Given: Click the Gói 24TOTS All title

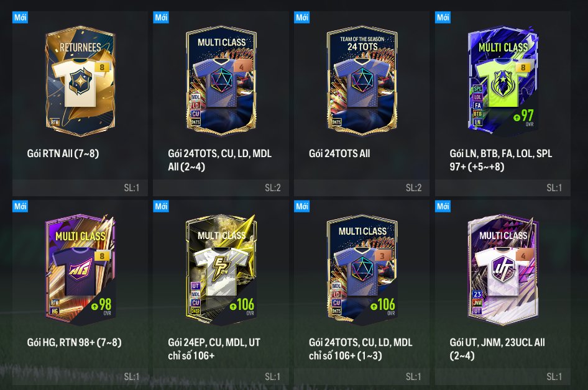Looking at the screenshot, I should pyautogui.click(x=339, y=153).
